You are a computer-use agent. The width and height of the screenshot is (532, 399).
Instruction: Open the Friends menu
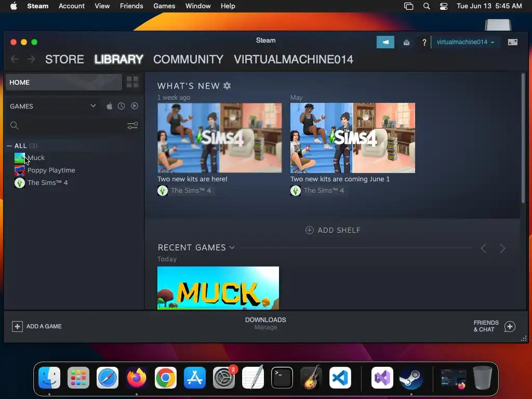click(x=131, y=6)
